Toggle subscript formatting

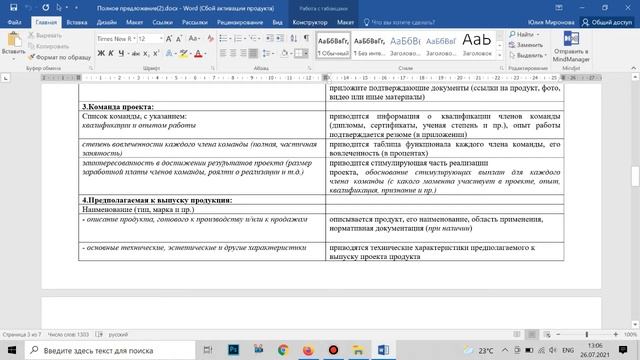(146, 53)
